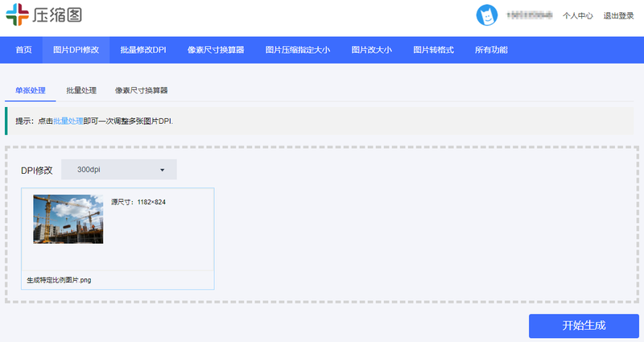This screenshot has width=644, height=342.
Task: Open 所有功能 navigation item
Action: pyautogui.click(x=491, y=50)
